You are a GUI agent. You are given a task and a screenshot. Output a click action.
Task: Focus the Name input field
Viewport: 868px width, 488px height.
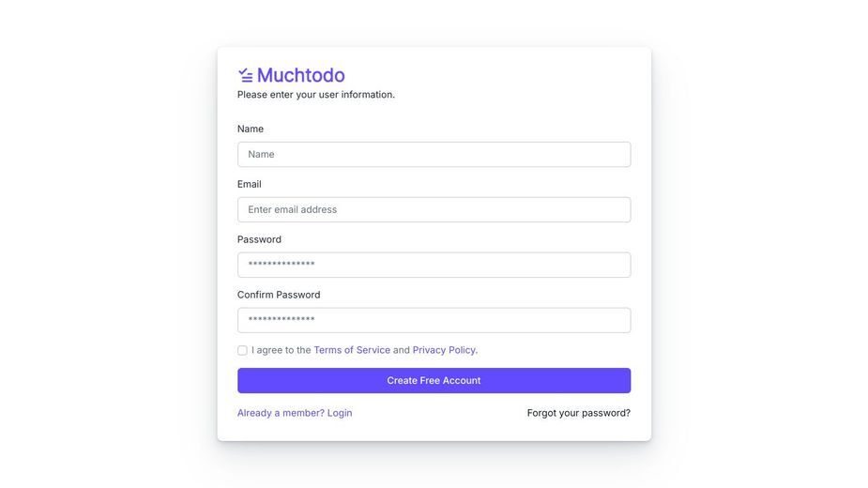(x=434, y=154)
